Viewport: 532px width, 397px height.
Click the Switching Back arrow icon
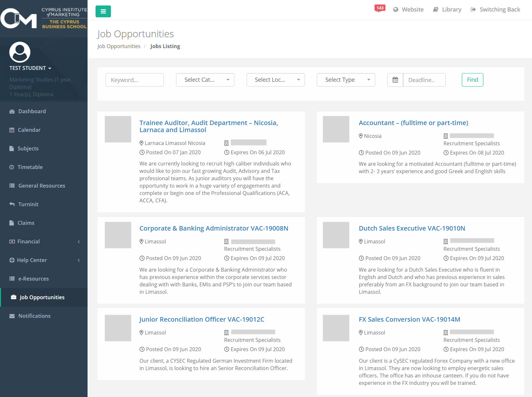[x=473, y=10]
